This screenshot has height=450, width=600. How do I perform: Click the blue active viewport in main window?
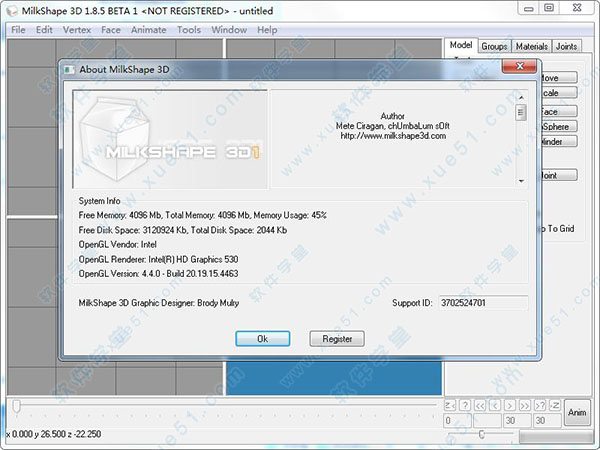tap(334, 378)
